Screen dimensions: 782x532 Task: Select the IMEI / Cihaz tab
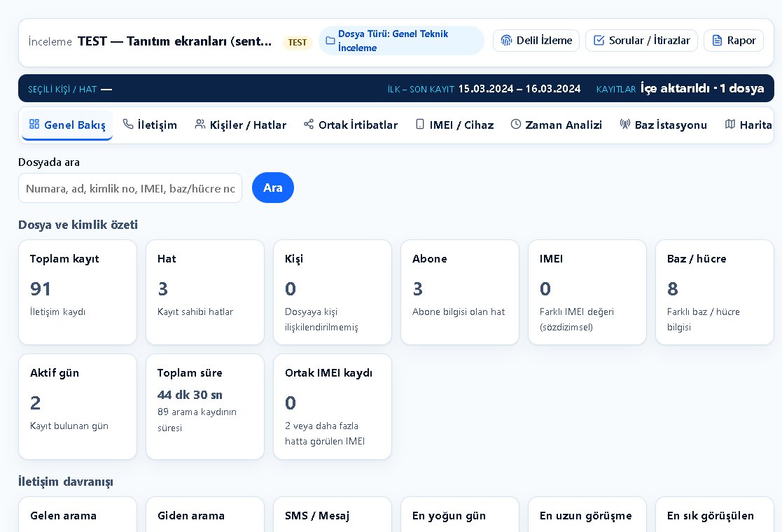point(454,125)
